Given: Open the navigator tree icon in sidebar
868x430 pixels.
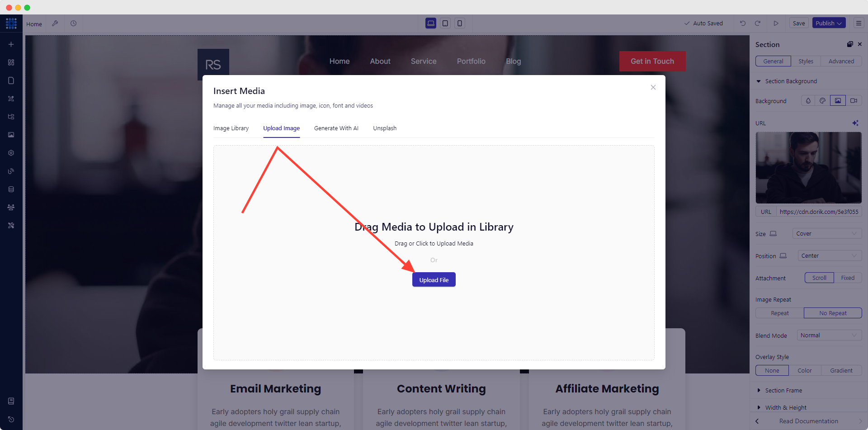Looking at the screenshot, I should click(x=11, y=117).
